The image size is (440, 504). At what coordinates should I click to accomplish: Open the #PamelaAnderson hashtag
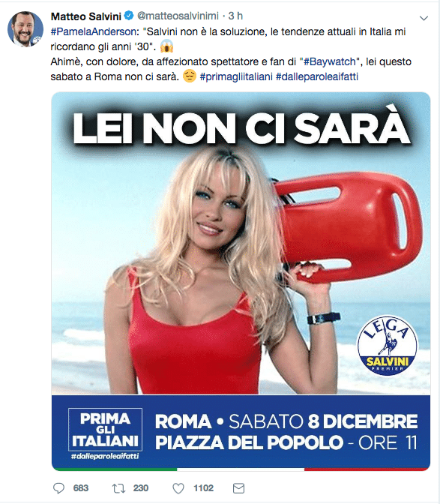click(94, 31)
